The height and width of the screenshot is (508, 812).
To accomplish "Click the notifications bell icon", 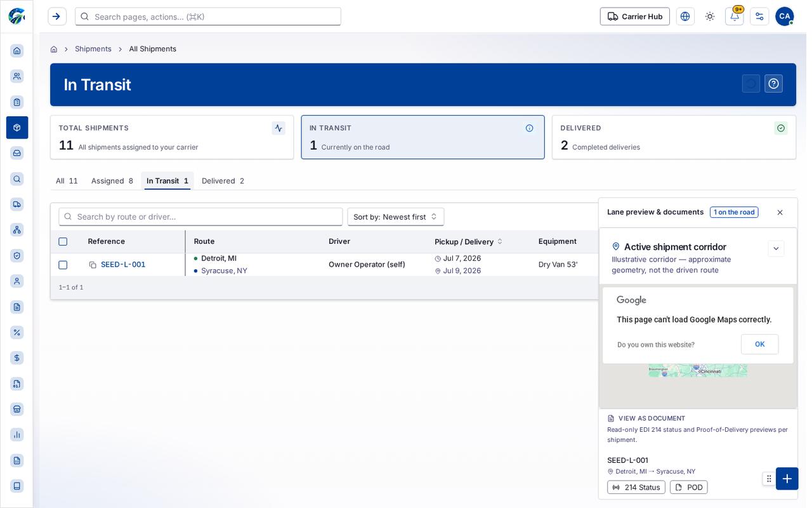I will click(x=735, y=17).
